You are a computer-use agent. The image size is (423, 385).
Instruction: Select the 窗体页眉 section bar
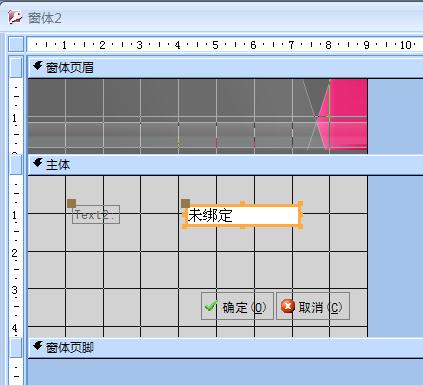pyautogui.click(x=225, y=68)
